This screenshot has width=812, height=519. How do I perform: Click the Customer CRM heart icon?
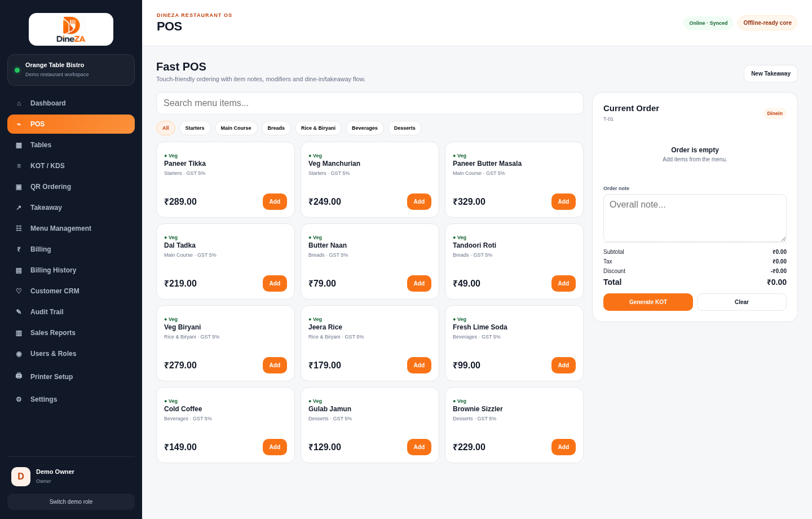coord(19,291)
